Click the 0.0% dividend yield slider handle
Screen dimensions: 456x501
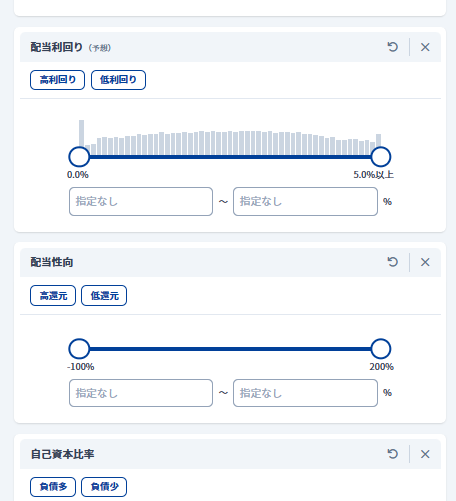tap(79, 157)
